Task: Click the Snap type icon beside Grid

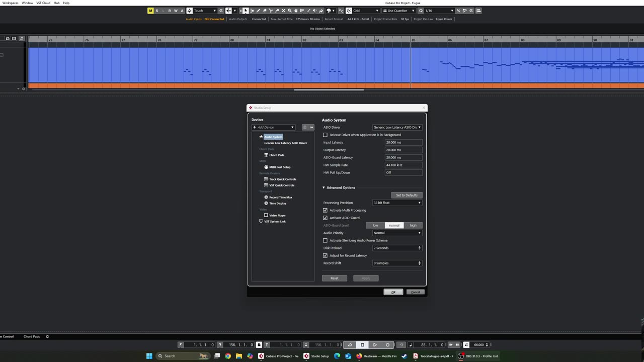Action: click(349, 11)
